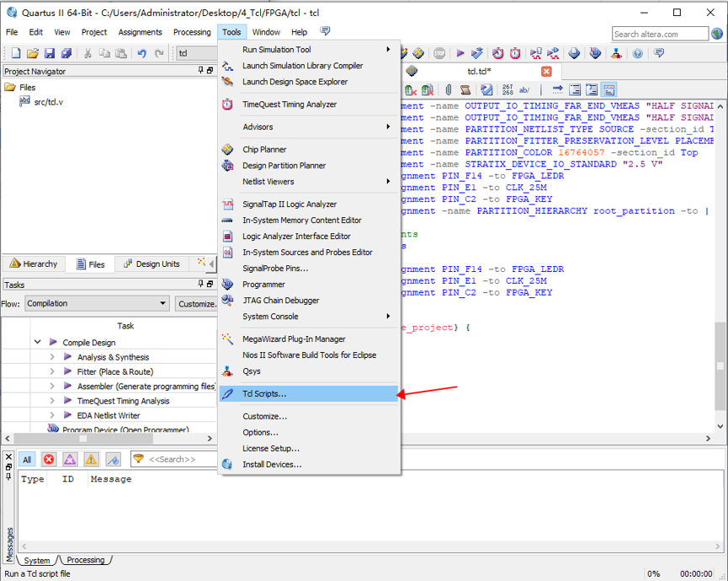Toggle the warning message filter button

tap(91, 459)
